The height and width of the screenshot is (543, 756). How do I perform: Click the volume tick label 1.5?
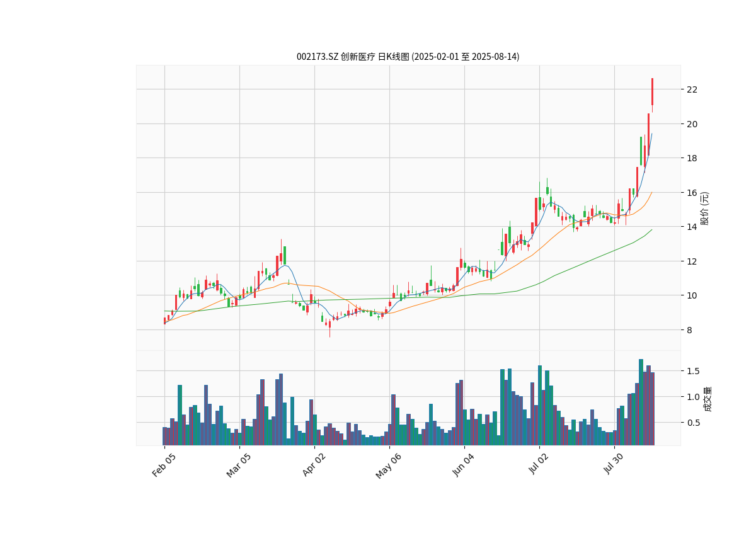coord(692,371)
